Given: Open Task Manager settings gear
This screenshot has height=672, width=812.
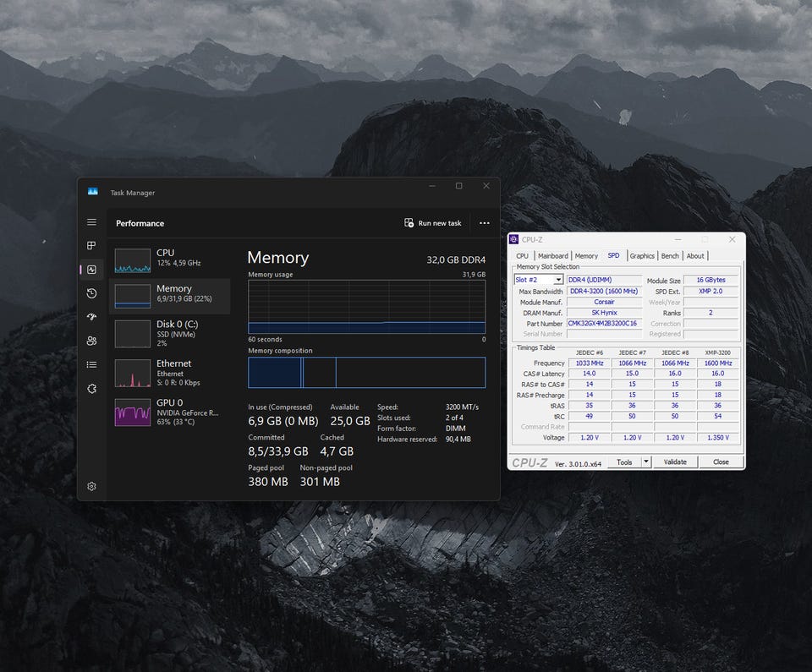Looking at the screenshot, I should pyautogui.click(x=91, y=487).
